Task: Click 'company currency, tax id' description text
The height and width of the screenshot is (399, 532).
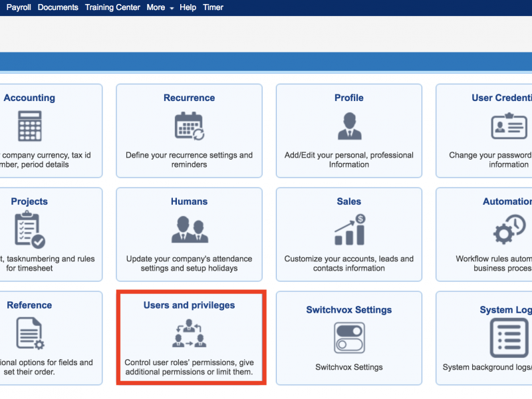Action: click(x=45, y=160)
